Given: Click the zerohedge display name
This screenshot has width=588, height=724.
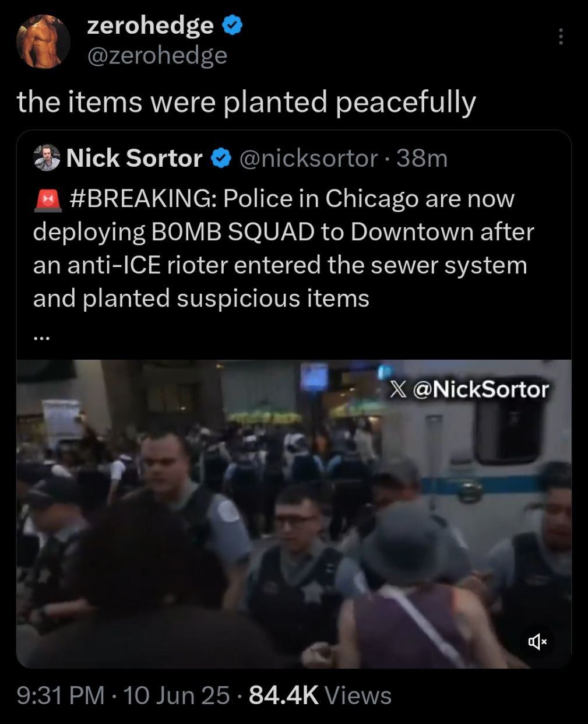Looking at the screenshot, I should pyautogui.click(x=150, y=25).
